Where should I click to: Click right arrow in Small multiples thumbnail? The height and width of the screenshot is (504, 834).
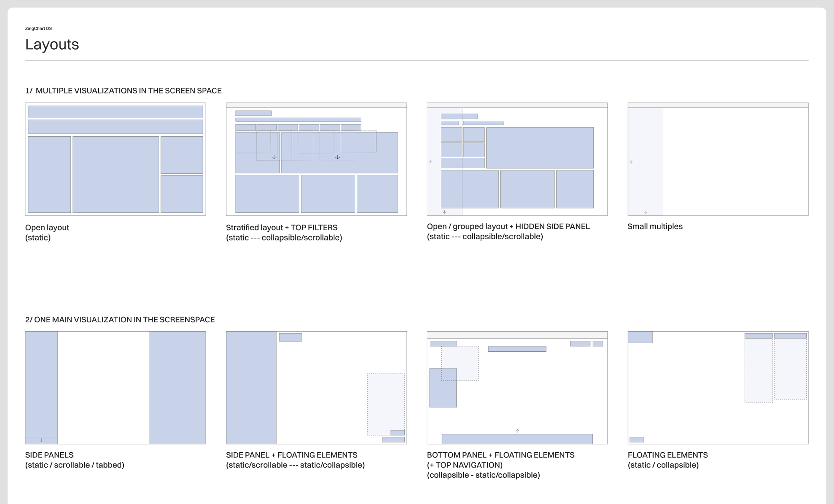[x=631, y=162]
